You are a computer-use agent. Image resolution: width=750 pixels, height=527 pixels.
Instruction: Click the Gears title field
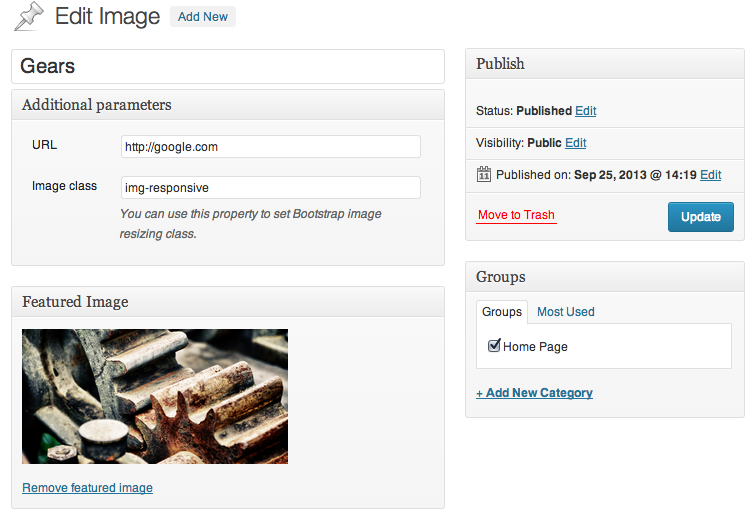(228, 67)
